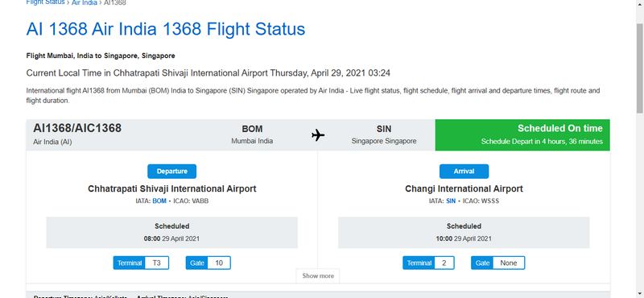Click the departure Scheduled 08:00 time box
The image size is (644, 298).
pyautogui.click(x=171, y=233)
